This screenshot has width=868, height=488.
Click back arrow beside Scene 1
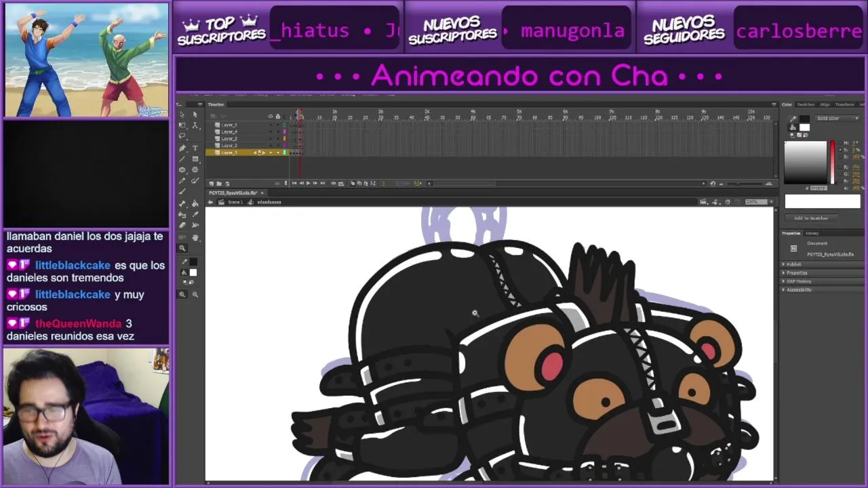210,203
